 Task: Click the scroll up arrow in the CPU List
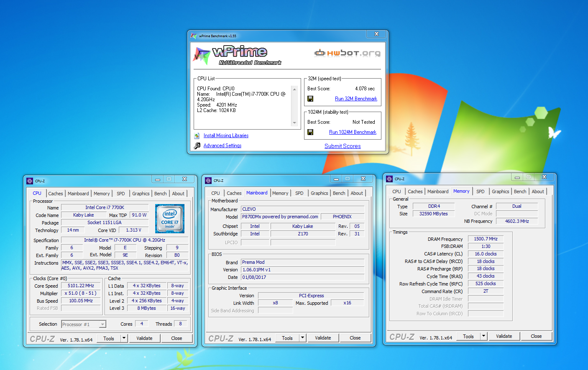click(x=294, y=89)
